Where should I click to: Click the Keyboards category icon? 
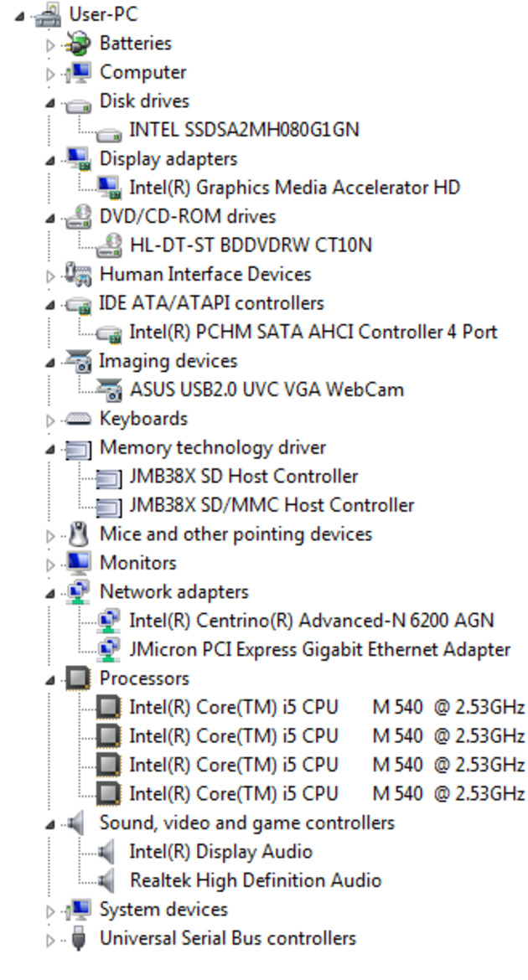tap(78, 419)
